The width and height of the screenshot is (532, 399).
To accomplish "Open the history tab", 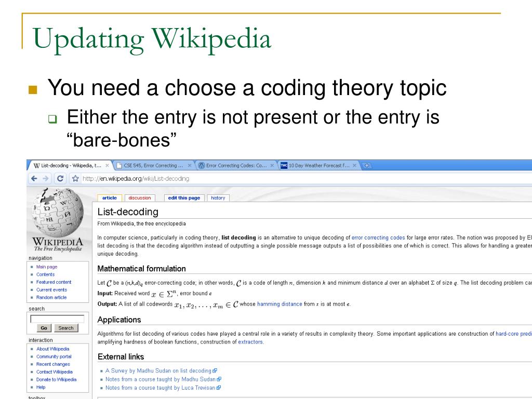I will [218, 198].
